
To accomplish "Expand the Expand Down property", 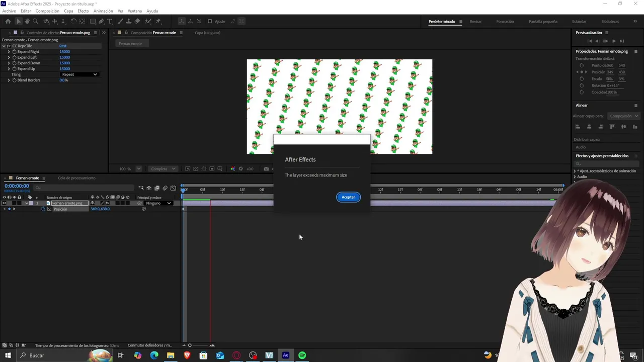I will [9, 63].
